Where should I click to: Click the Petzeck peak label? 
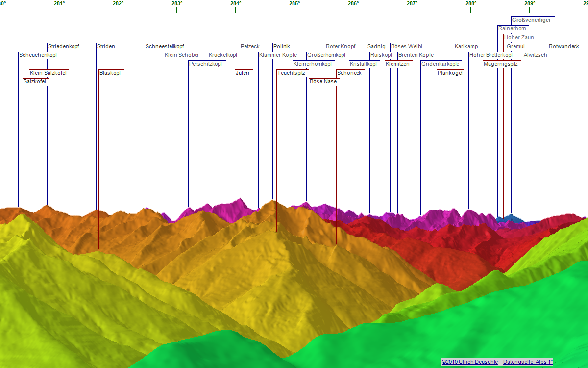coord(250,47)
